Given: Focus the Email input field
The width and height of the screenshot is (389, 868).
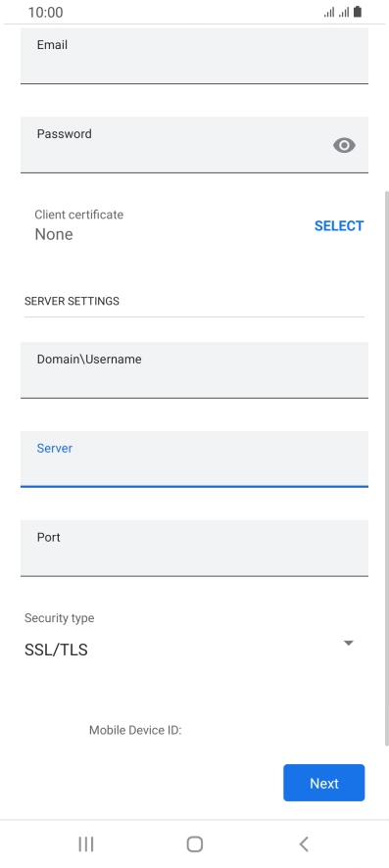Looking at the screenshot, I should (194, 56).
